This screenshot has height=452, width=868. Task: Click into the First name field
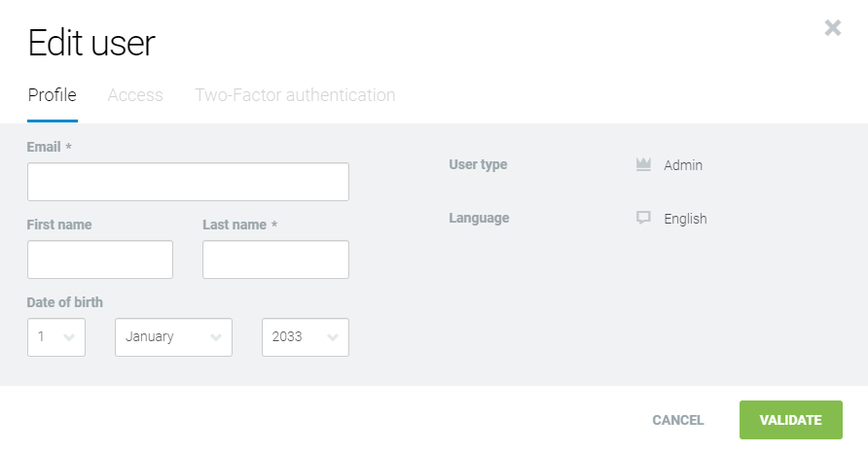pyautogui.click(x=100, y=260)
